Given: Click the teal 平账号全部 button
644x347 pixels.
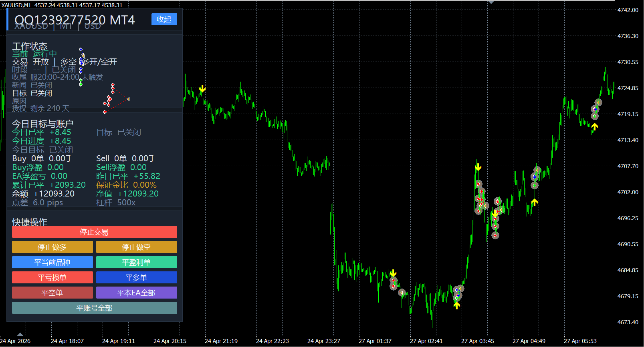Looking at the screenshot, I should (x=94, y=308).
